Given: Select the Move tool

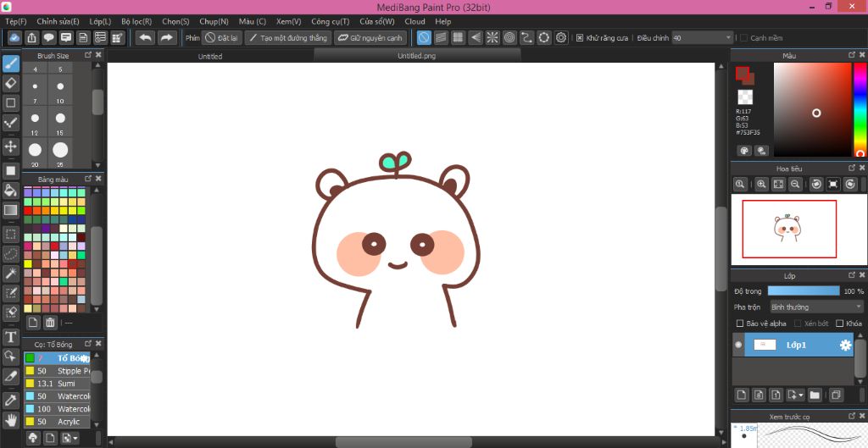Looking at the screenshot, I should pyautogui.click(x=11, y=147).
